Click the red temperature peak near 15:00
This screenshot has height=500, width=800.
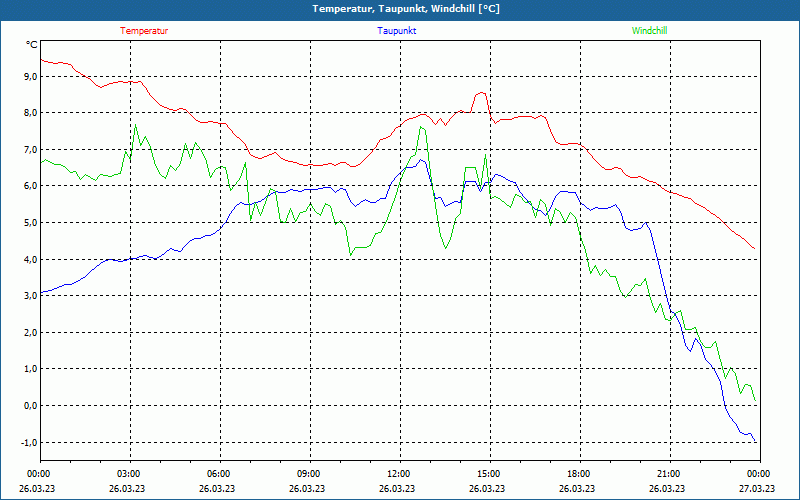click(481, 93)
